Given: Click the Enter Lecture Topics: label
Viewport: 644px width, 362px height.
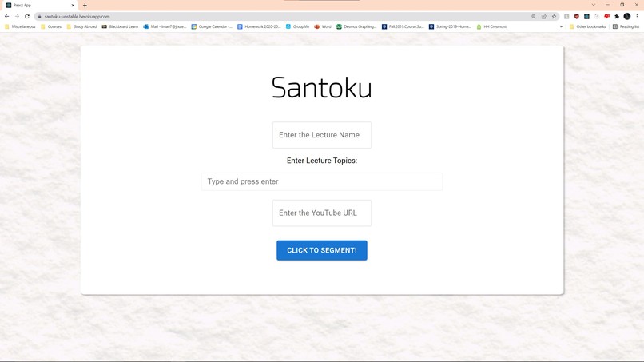Looking at the screenshot, I should [322, 161].
